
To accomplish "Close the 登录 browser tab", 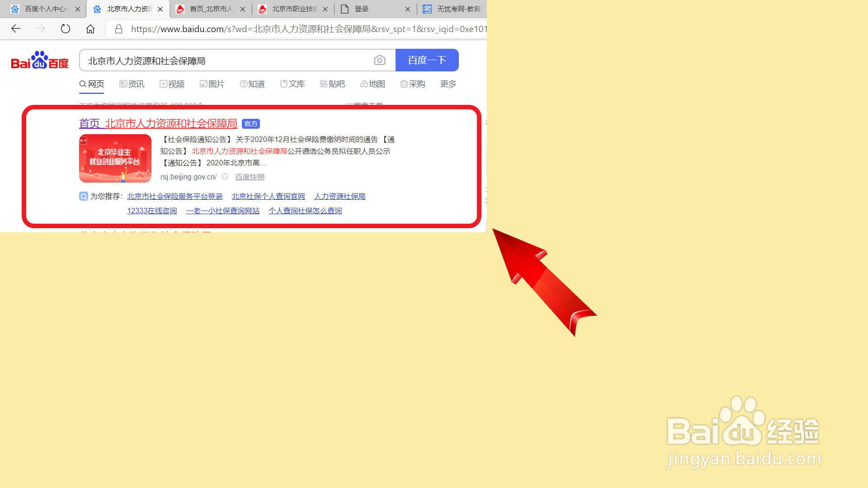I will tap(407, 9).
